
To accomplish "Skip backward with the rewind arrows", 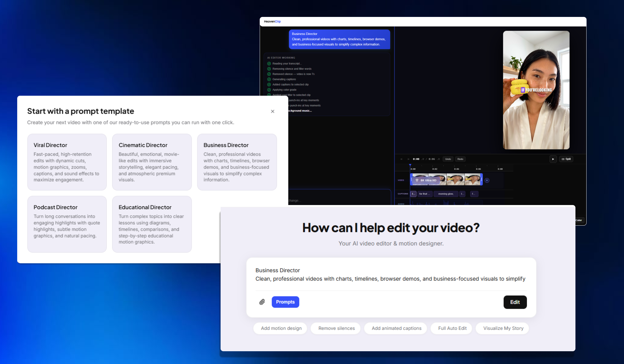I will tap(401, 159).
